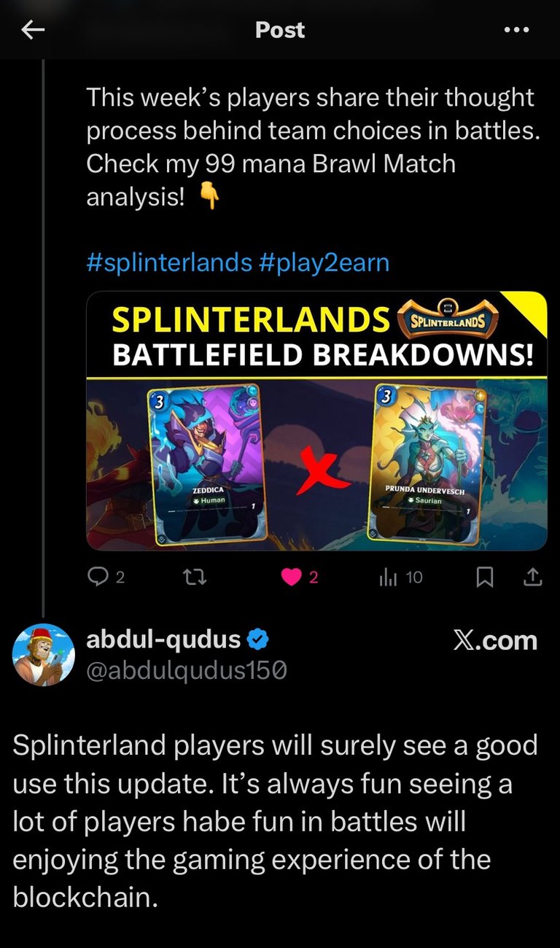Tap the reply comment icon
This screenshot has height=948, width=560.
[x=97, y=578]
